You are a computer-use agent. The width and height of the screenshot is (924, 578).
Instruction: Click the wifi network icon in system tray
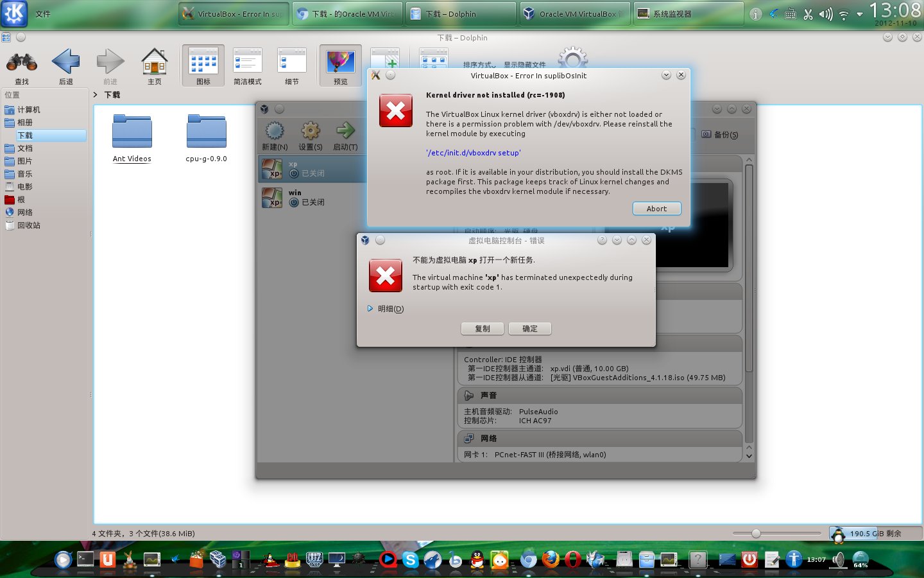(x=843, y=14)
